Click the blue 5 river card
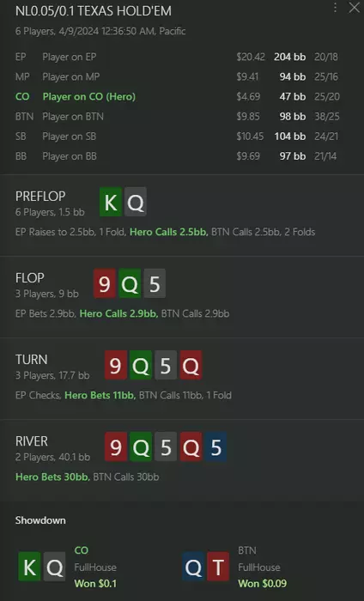 tap(215, 447)
